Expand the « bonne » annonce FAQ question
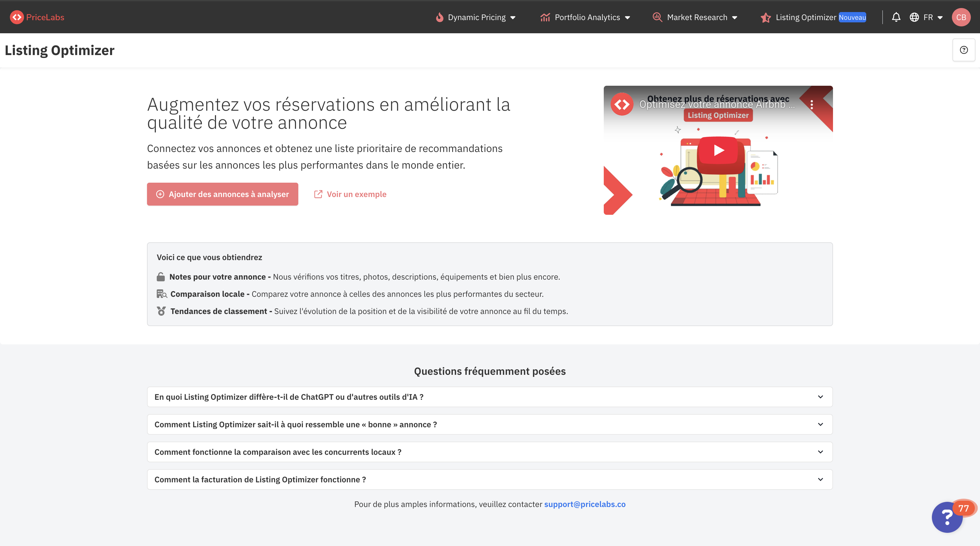The image size is (980, 546). 490,424
